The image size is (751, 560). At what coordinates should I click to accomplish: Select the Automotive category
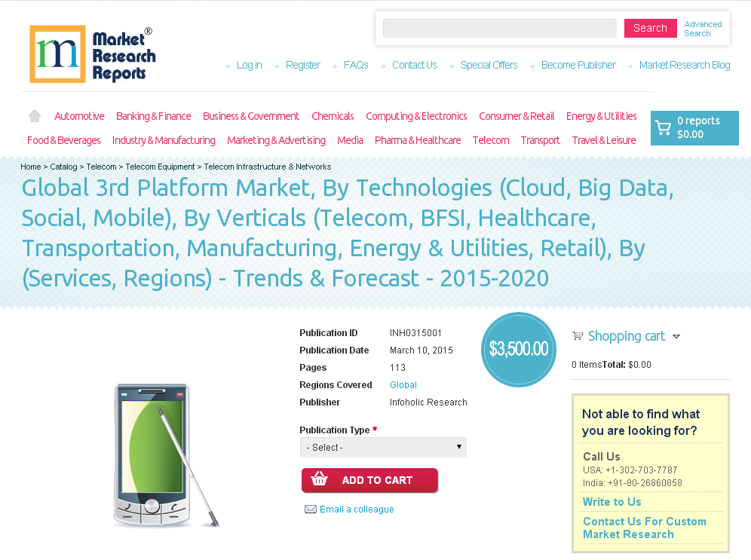point(79,116)
